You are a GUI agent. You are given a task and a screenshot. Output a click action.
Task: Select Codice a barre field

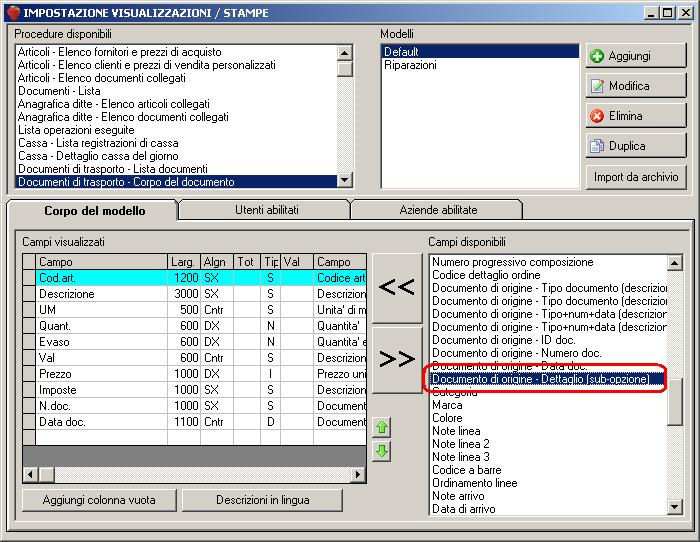tap(548, 470)
